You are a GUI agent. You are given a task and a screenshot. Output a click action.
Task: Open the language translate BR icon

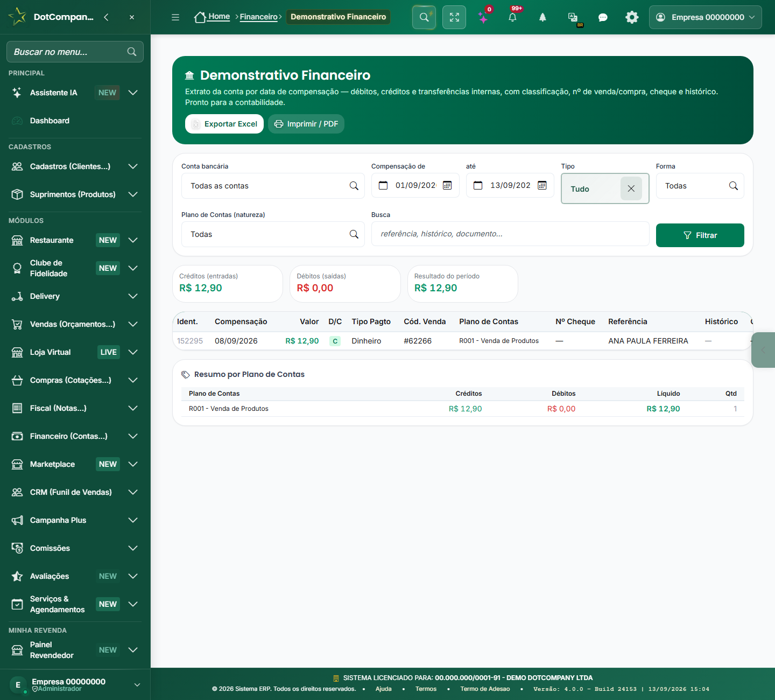pyautogui.click(x=573, y=18)
